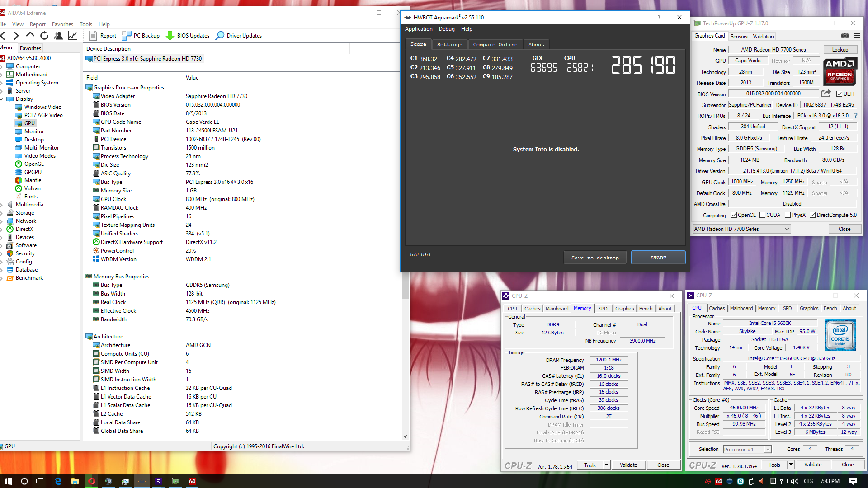Viewport: 868px width, 488px height.
Task: Toggle the CUDA checkbox in GPU-Z
Action: pos(763,215)
